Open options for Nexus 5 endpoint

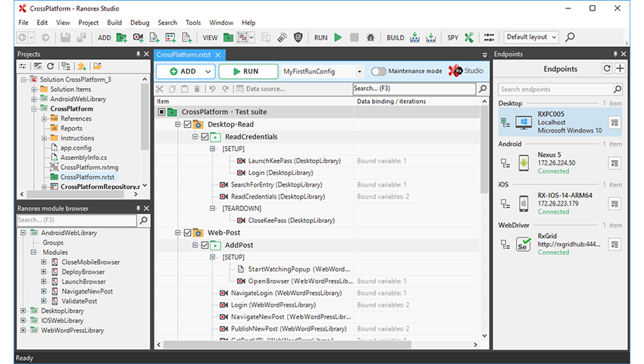click(x=614, y=162)
